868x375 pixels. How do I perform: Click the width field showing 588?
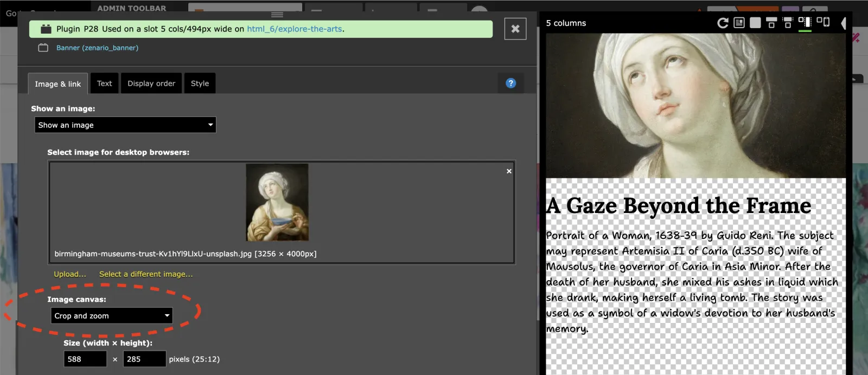[x=85, y=359]
